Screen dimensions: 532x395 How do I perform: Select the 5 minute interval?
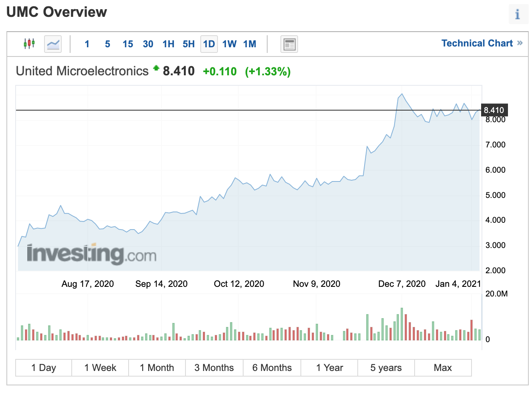(107, 44)
